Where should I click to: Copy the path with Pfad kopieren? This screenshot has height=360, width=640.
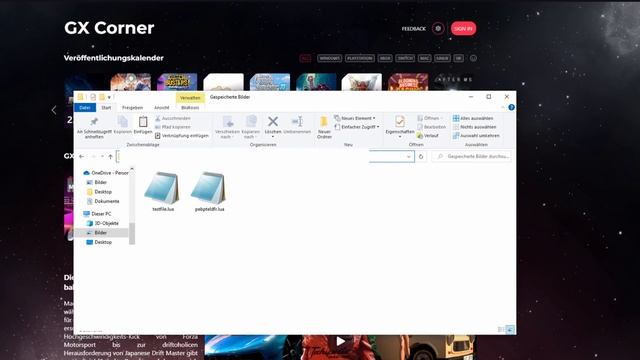click(x=173, y=127)
